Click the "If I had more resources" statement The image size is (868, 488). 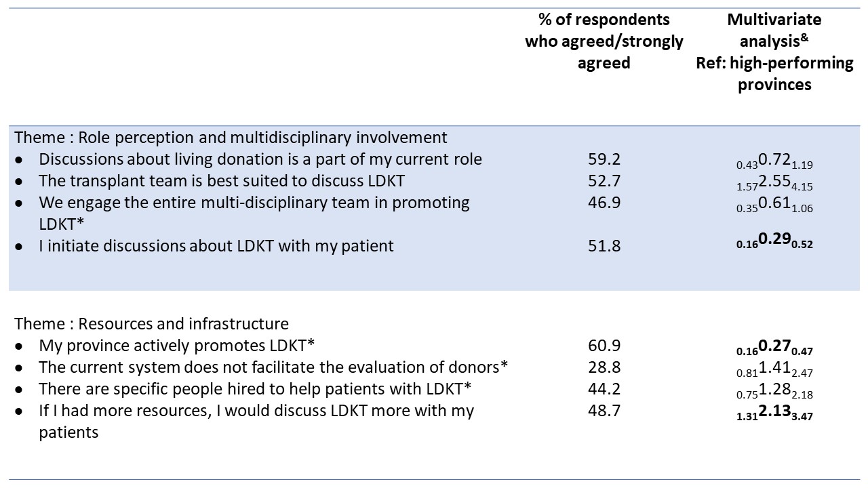click(256, 411)
